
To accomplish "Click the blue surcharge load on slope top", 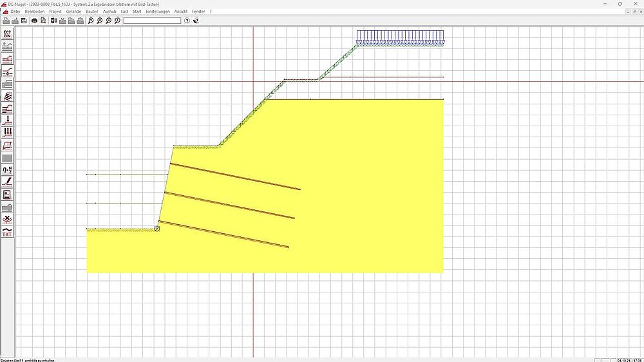I will click(x=401, y=37).
